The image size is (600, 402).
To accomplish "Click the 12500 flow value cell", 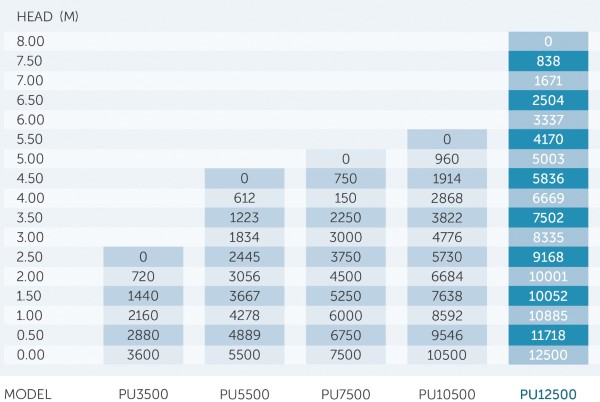I will point(548,355).
